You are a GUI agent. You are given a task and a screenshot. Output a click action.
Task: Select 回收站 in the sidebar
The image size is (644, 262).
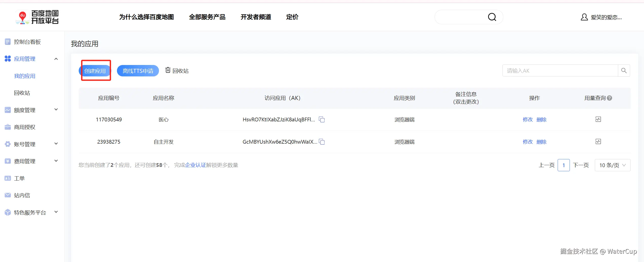tap(22, 93)
